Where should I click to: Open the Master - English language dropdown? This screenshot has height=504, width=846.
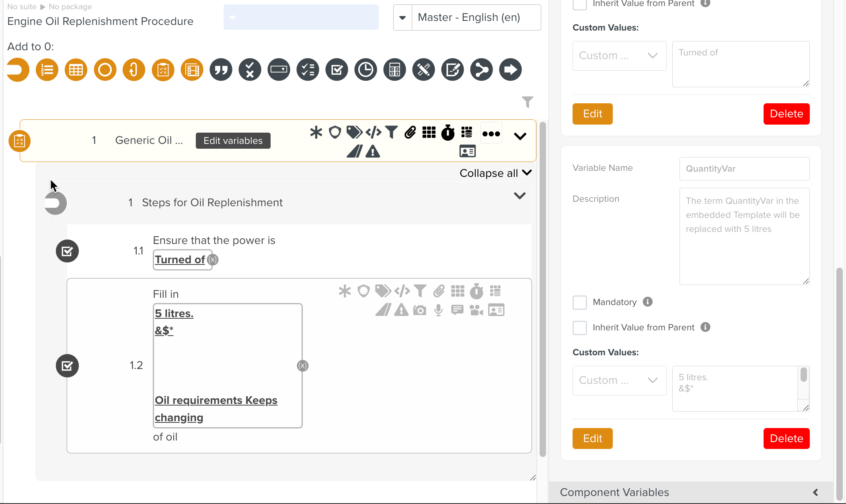(x=402, y=18)
